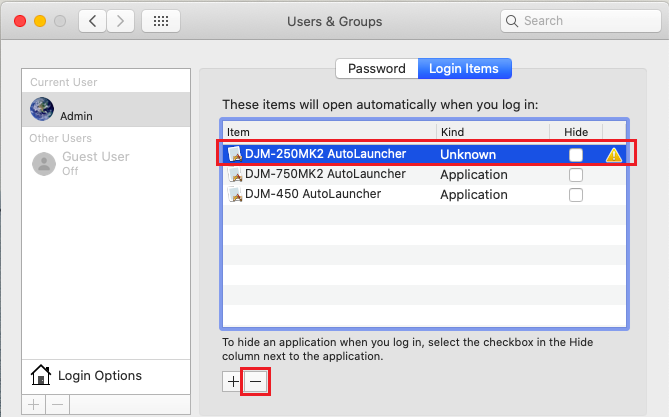Toggle Hide checkbox for DJM-250MK2 AutoLauncher
The width and height of the screenshot is (669, 417).
(x=576, y=155)
